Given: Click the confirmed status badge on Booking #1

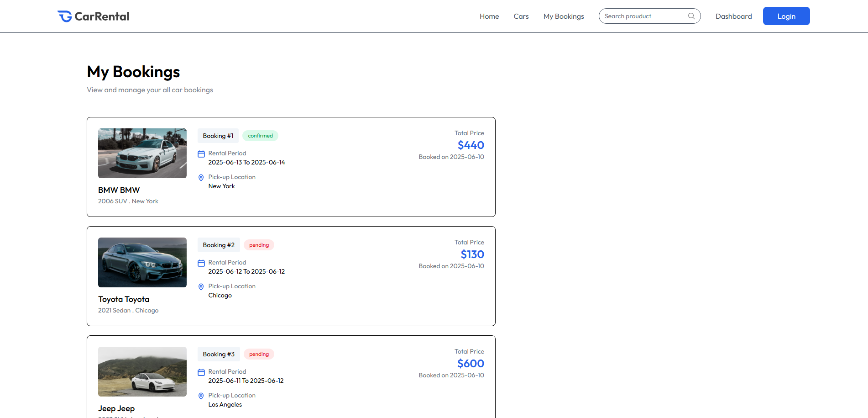Looking at the screenshot, I should click(x=260, y=135).
